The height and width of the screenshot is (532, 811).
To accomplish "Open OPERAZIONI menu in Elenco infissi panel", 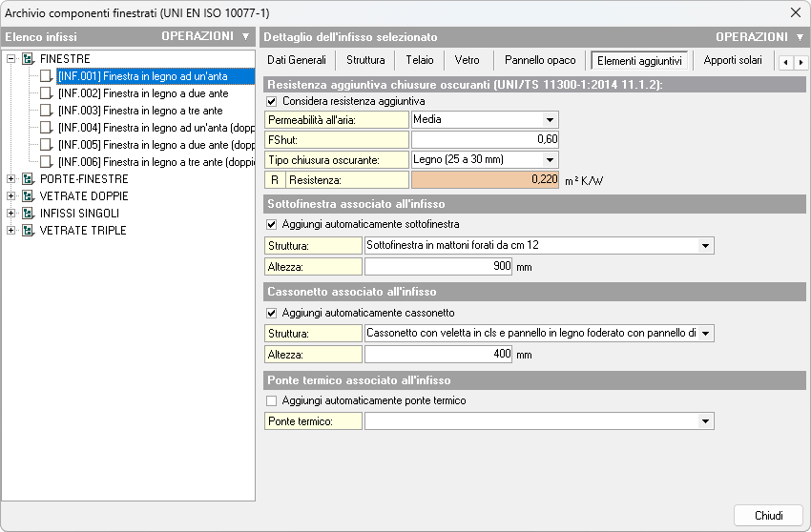I will pyautogui.click(x=204, y=36).
